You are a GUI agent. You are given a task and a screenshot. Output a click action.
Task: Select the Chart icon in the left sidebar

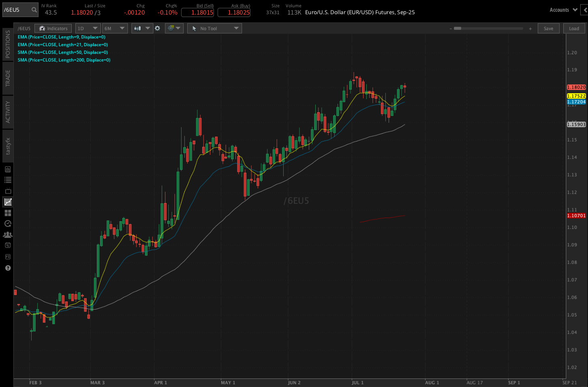point(7,202)
